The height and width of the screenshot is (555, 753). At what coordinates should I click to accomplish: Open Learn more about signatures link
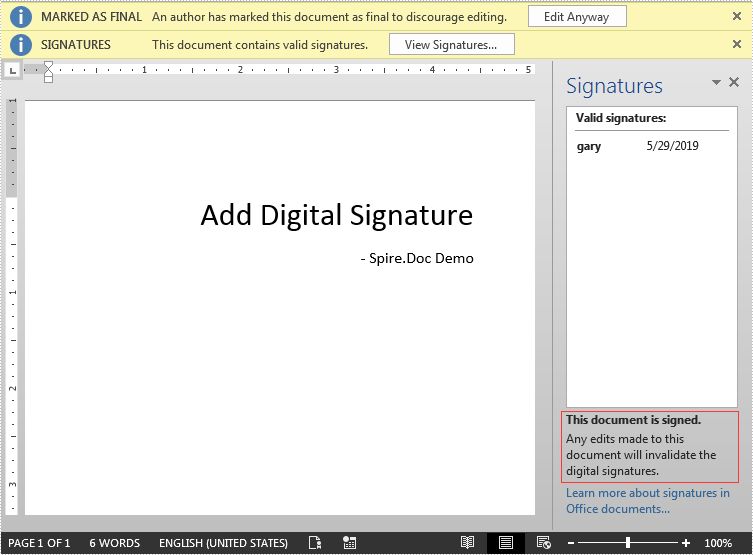click(647, 501)
